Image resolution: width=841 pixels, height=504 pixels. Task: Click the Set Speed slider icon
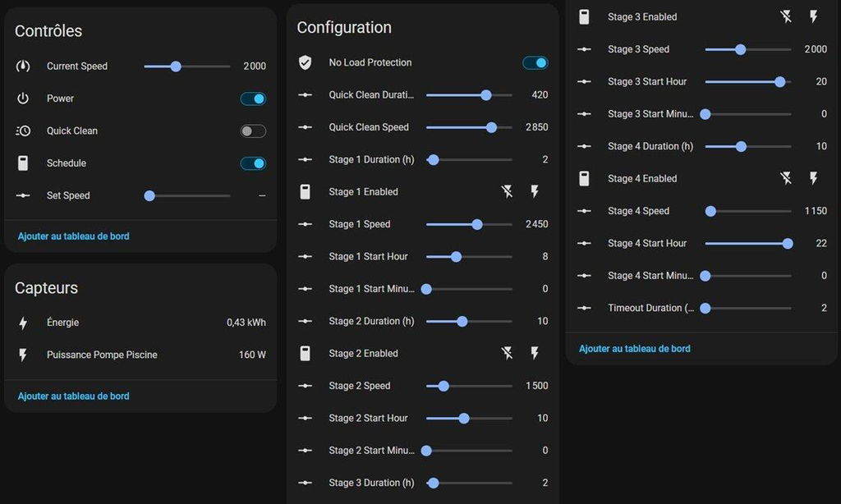coord(23,195)
